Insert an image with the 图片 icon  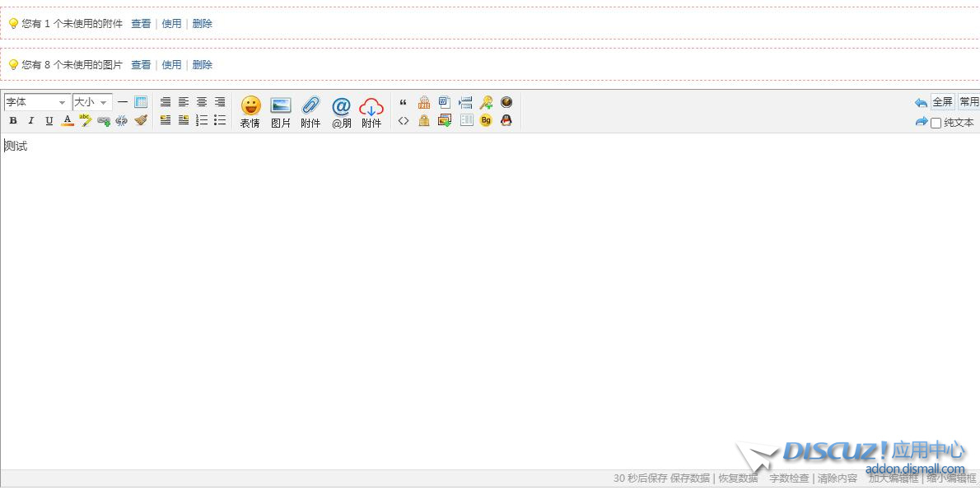click(281, 112)
